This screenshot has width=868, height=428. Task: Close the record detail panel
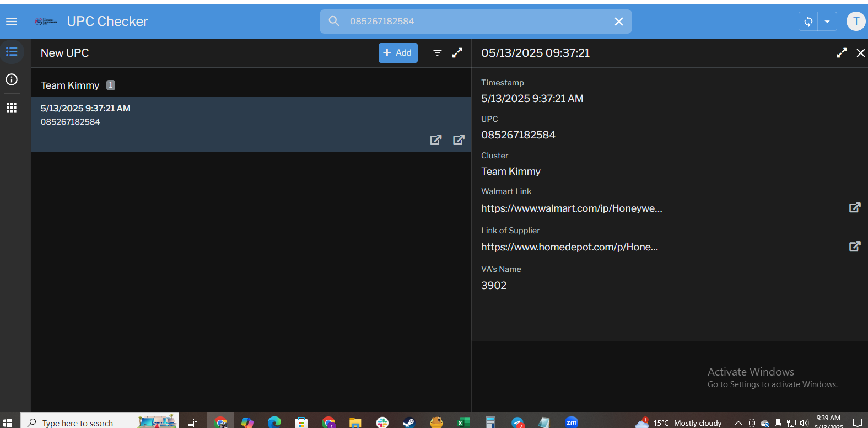coord(860,53)
